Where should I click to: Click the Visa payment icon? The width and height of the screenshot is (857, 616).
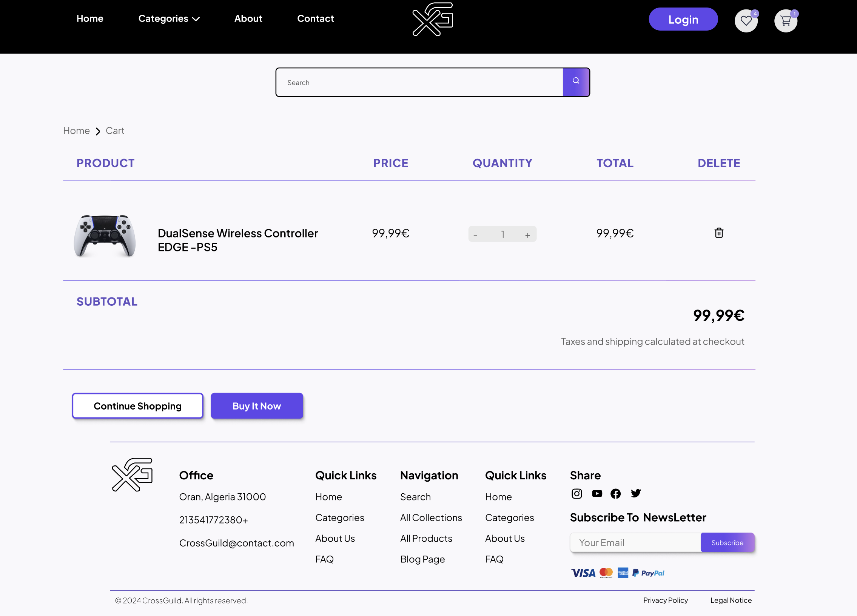tap(583, 573)
